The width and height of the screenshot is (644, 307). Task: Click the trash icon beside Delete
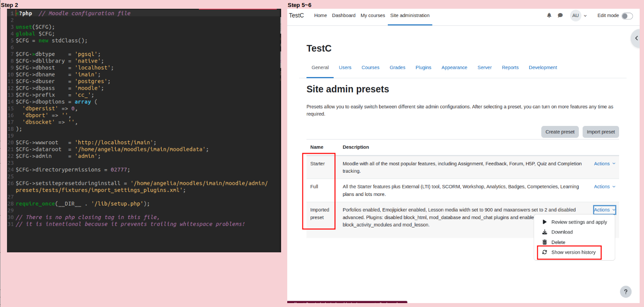point(544,242)
